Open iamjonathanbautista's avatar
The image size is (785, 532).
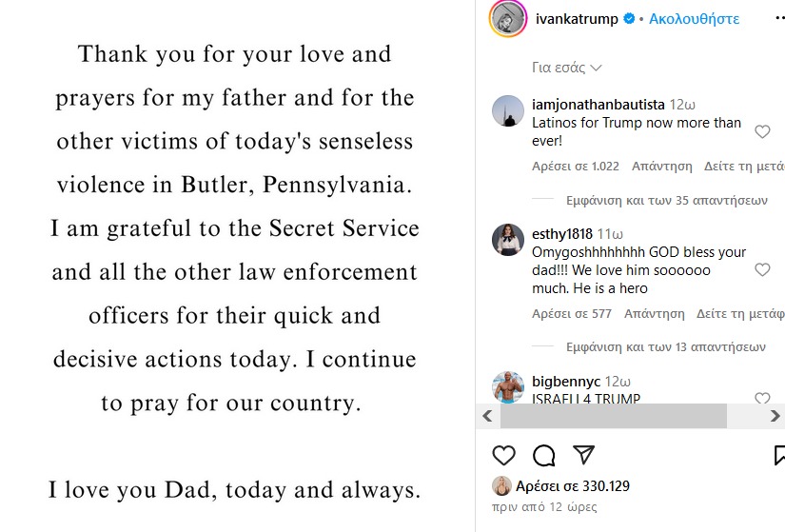click(x=508, y=112)
